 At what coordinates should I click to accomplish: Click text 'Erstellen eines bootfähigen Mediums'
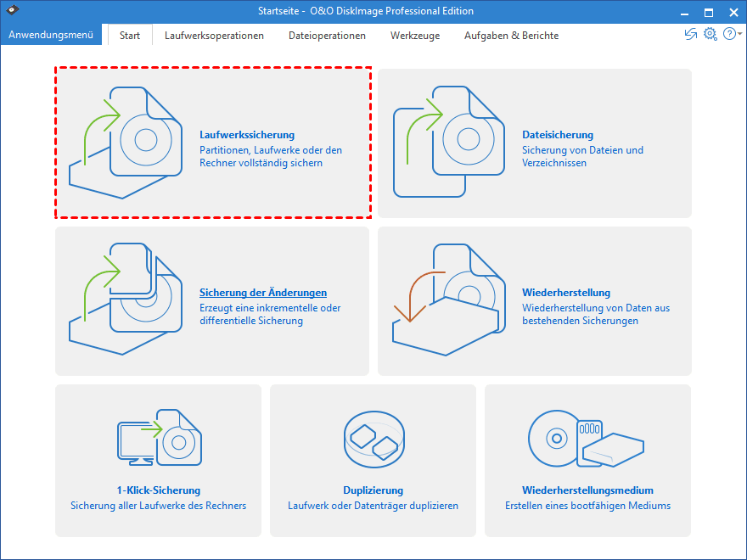click(588, 505)
